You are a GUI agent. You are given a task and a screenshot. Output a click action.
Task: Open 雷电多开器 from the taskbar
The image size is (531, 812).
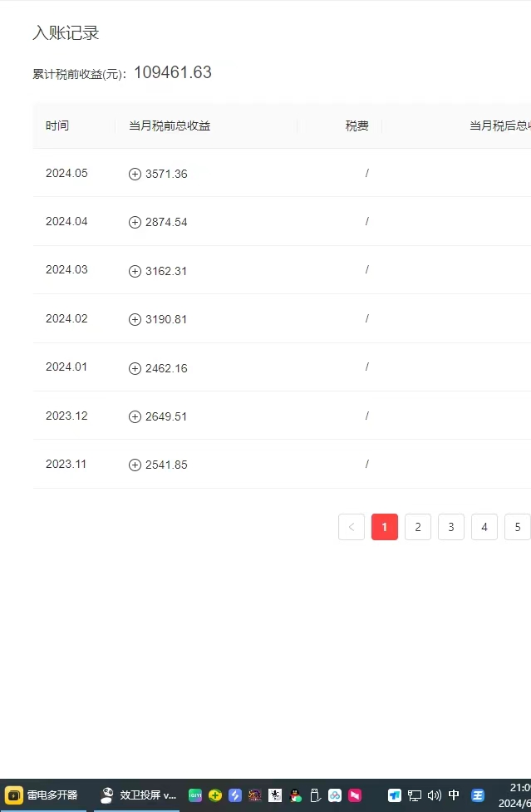point(42,795)
